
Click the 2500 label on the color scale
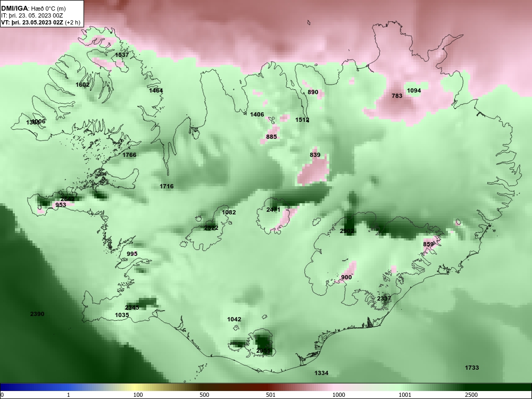[471, 395]
